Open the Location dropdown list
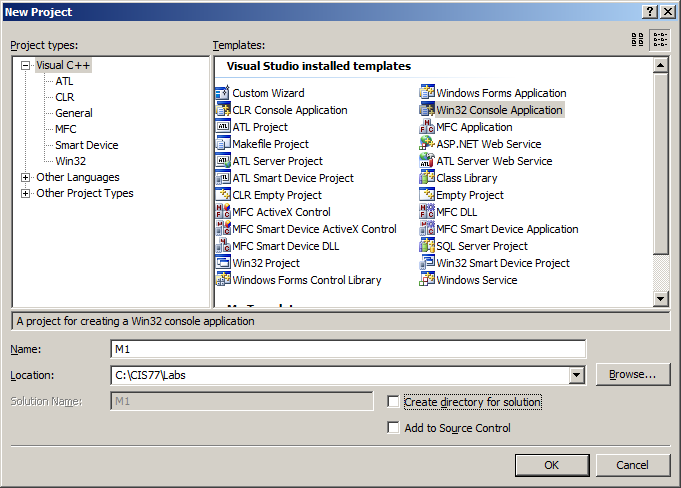 576,375
